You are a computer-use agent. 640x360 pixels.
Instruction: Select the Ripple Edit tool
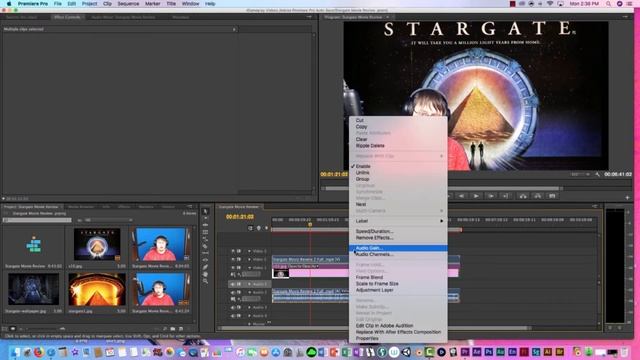tap(205, 225)
